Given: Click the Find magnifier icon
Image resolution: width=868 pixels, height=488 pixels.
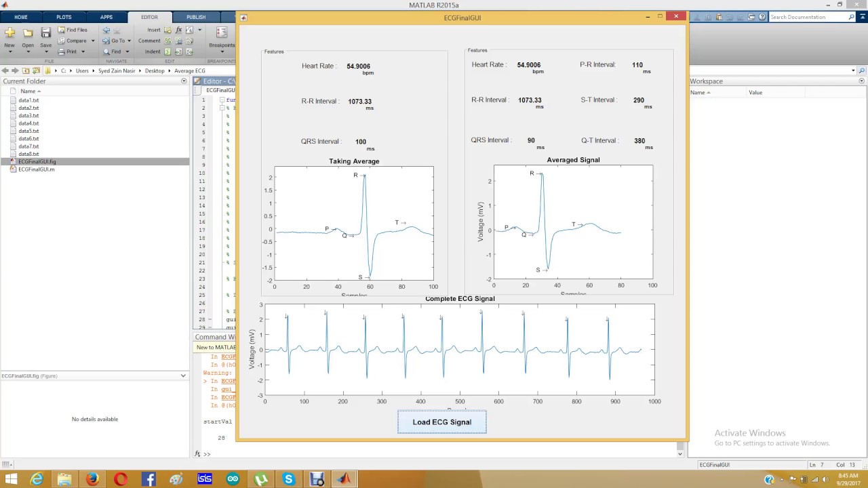Looking at the screenshot, I should pyautogui.click(x=106, y=52).
